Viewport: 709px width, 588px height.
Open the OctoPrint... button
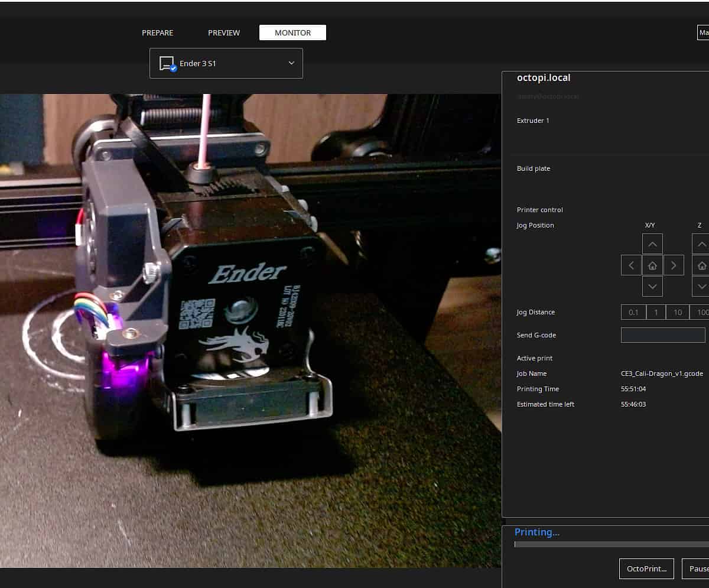(x=646, y=568)
